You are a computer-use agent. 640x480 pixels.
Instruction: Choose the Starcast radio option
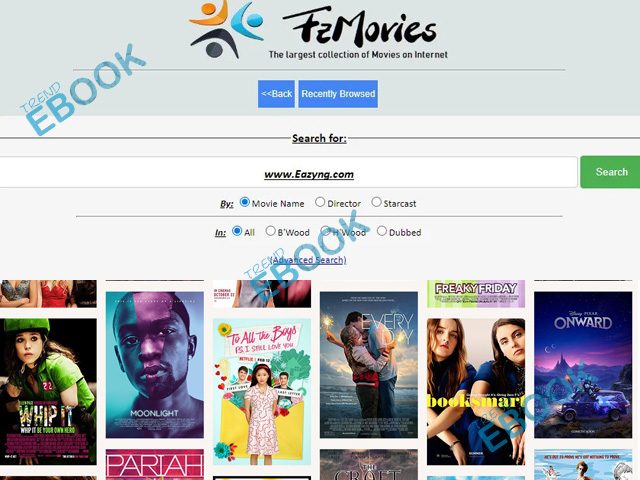pyautogui.click(x=376, y=202)
